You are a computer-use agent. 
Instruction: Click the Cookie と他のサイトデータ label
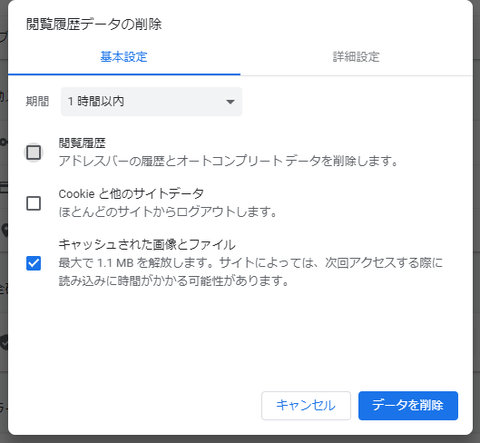tap(131, 194)
